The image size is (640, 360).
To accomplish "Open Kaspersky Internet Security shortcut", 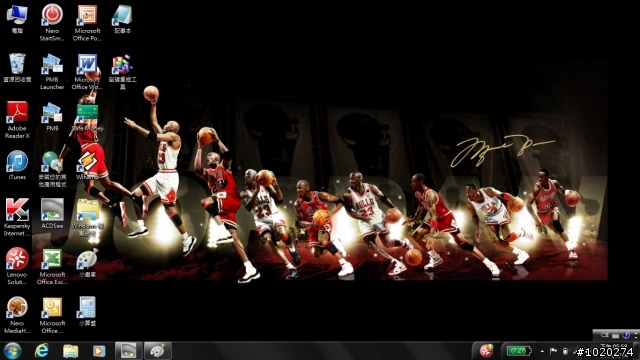I will click(x=17, y=217).
